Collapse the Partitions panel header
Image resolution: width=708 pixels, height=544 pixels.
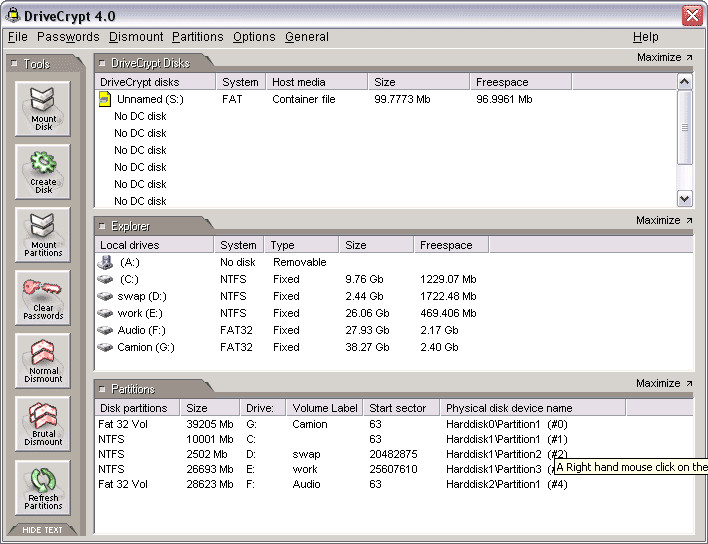tap(102, 389)
